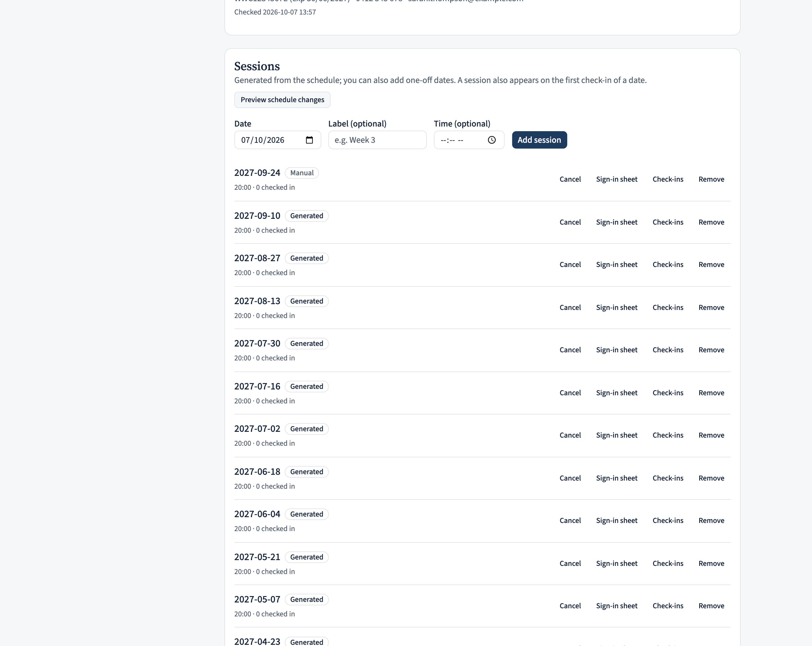Viewport: 812px width, 646px height.
Task: Click Preview schedule changes button
Action: [282, 100]
